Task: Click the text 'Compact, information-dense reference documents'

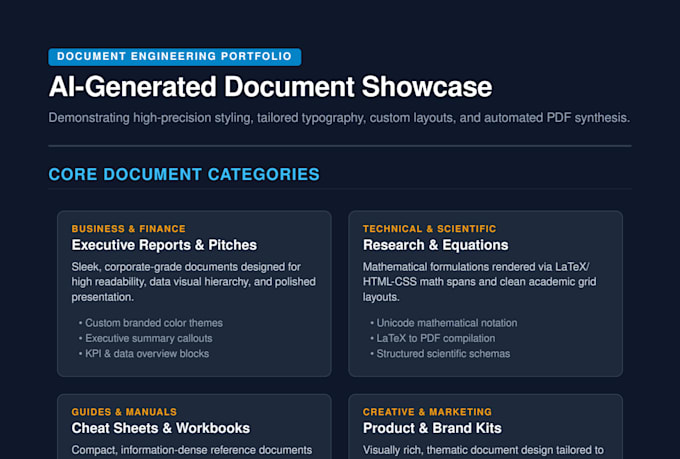Action: tap(192, 450)
